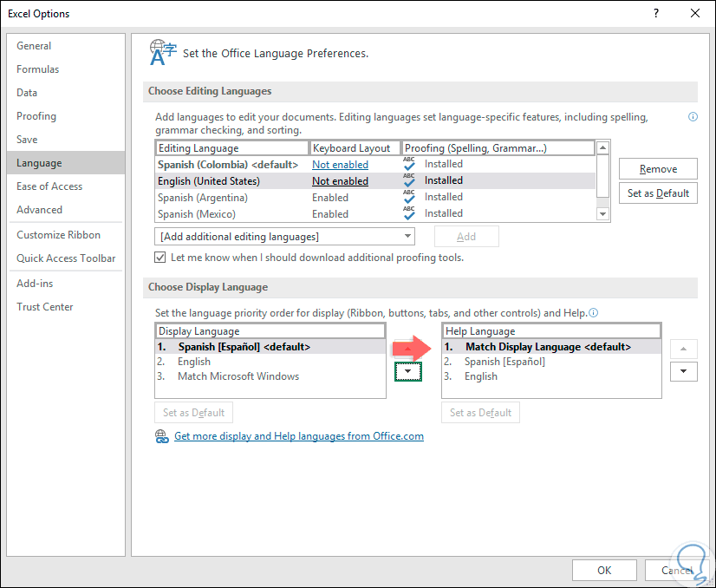Close the Excel Options dialog
Viewport: 716px width, 588px height.
[x=695, y=13]
